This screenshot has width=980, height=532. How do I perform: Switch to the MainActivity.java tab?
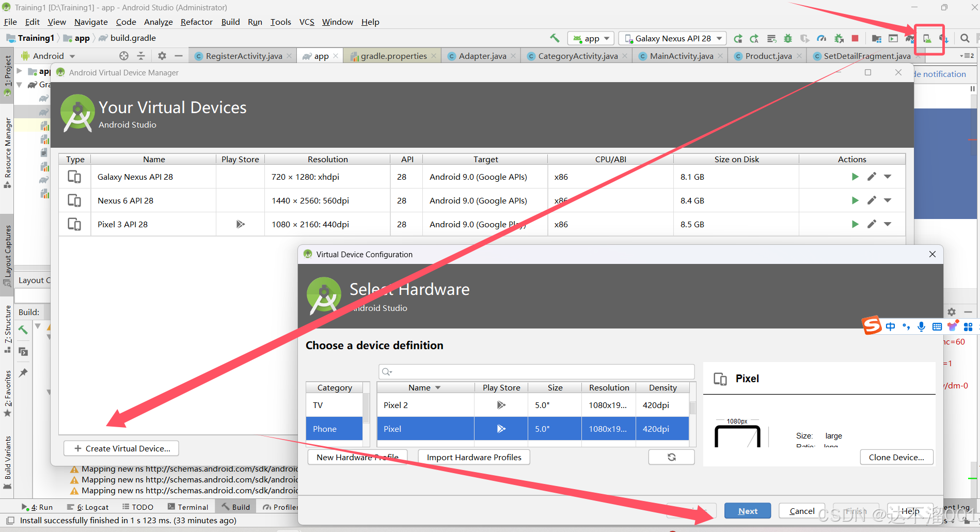681,56
